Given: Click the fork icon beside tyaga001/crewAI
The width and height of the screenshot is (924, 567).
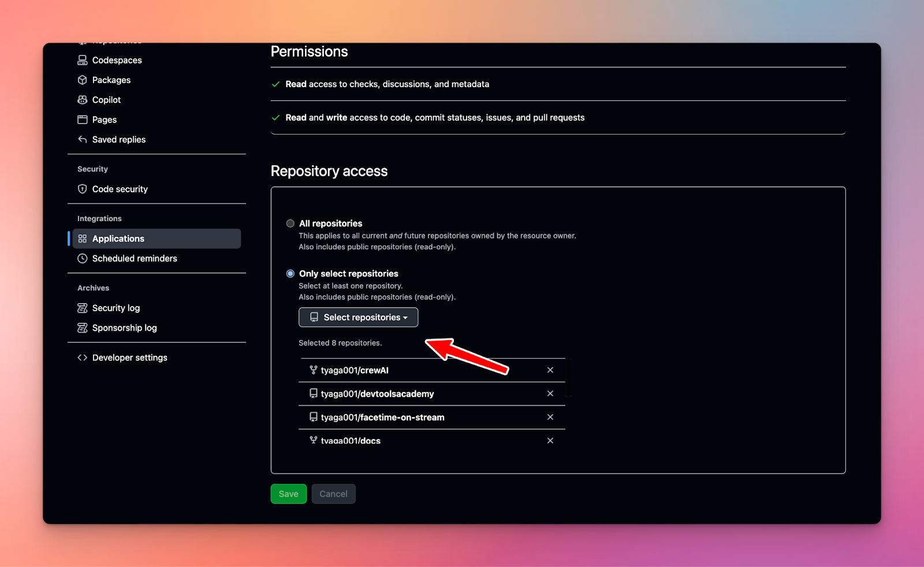Looking at the screenshot, I should pos(314,370).
